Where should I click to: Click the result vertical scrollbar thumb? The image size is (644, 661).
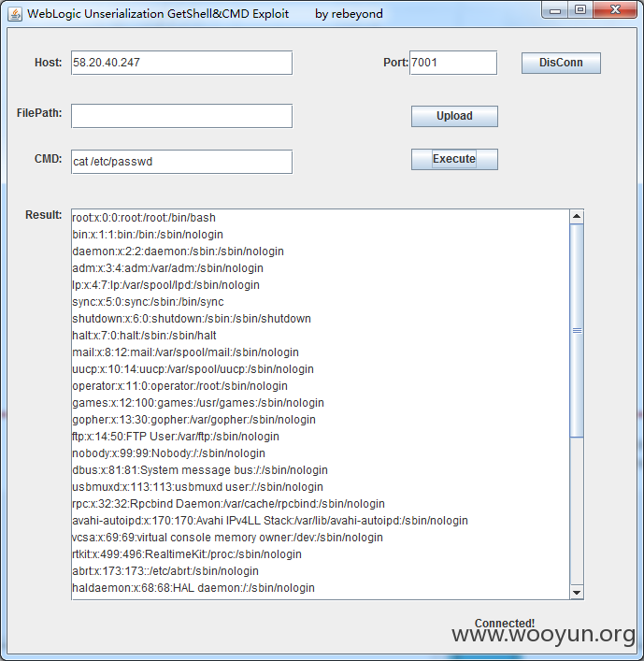point(577,331)
